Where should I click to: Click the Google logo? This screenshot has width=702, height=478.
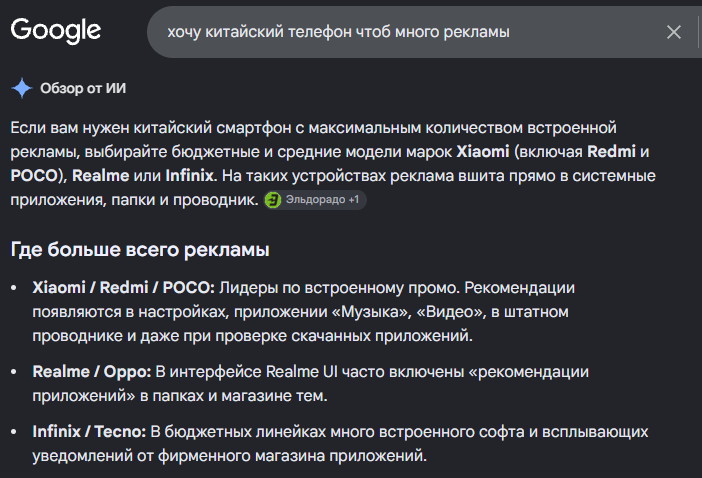point(56,31)
